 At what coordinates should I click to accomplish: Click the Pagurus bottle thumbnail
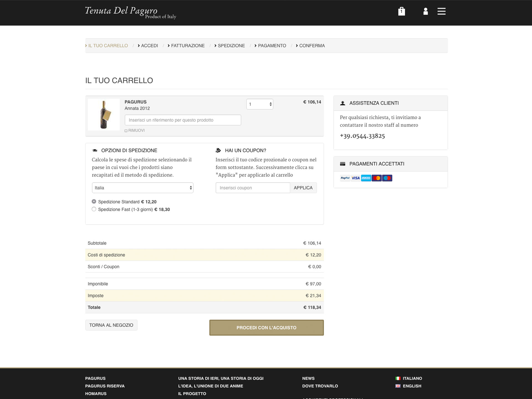click(104, 114)
